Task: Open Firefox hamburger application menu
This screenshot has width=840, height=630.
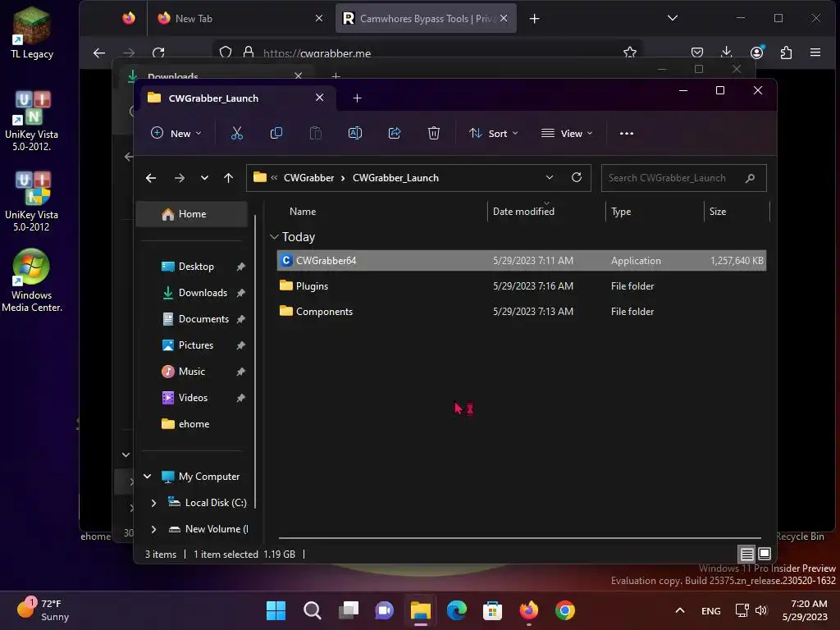Action: (x=815, y=52)
